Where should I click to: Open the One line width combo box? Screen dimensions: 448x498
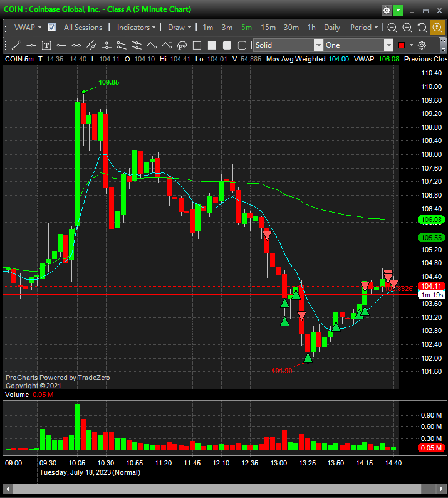coord(358,45)
